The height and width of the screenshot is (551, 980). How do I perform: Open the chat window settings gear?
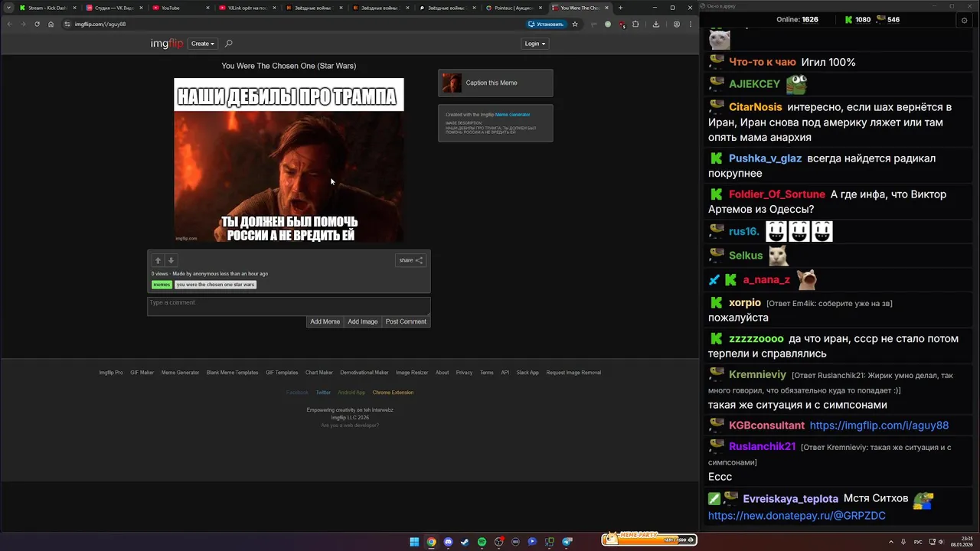964,20
